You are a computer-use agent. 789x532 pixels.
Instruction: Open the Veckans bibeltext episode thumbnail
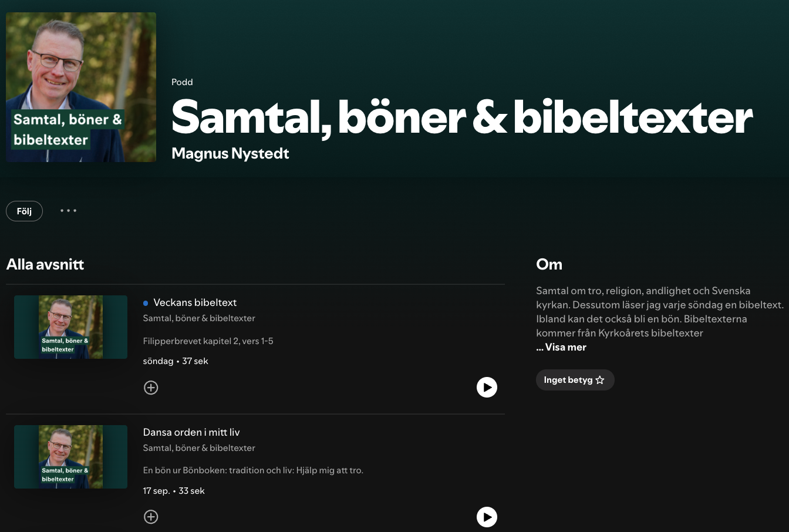pos(70,327)
